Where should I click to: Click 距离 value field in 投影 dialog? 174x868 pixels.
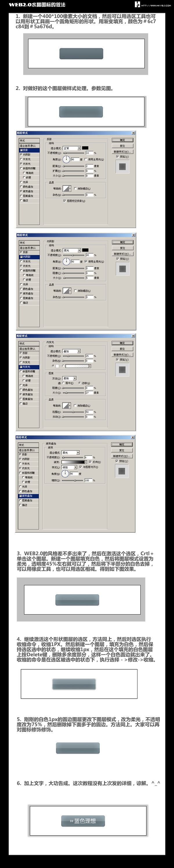(x=89, y=166)
